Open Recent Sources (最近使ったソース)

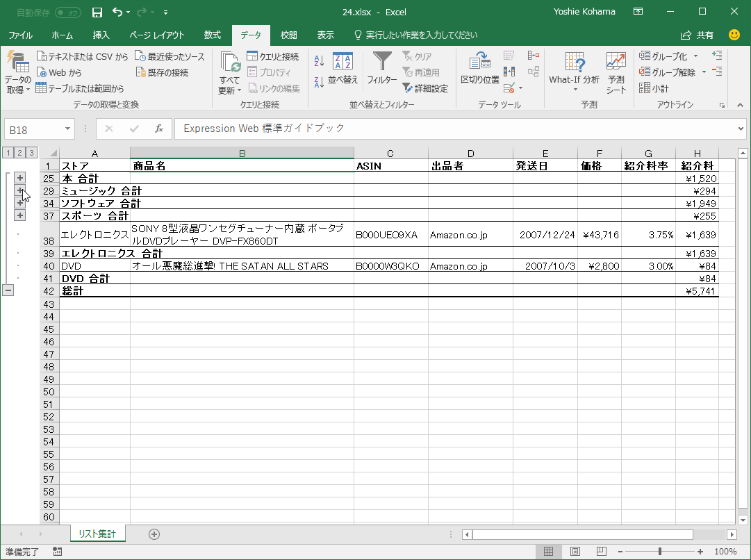[x=170, y=56]
